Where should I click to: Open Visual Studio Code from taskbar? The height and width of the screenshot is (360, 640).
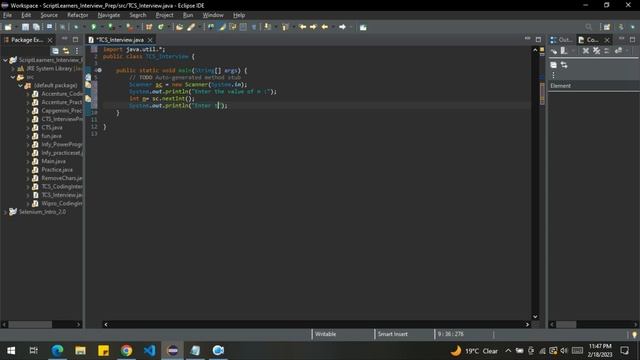(x=149, y=350)
